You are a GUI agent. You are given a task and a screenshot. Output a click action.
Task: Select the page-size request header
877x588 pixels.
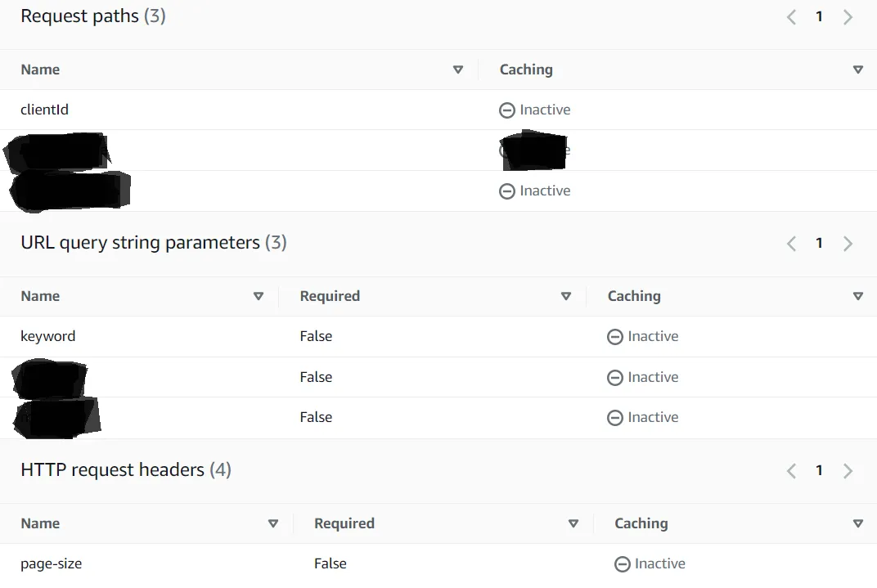tap(52, 563)
